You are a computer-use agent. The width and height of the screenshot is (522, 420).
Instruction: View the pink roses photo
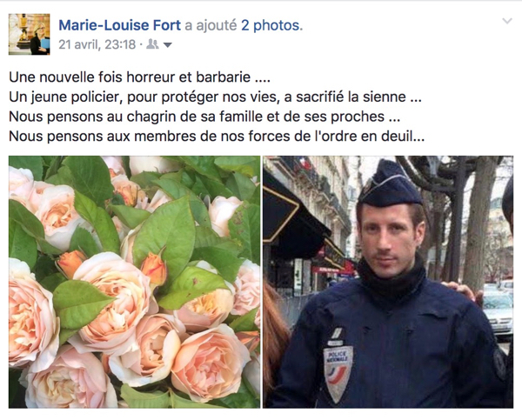(x=135, y=282)
